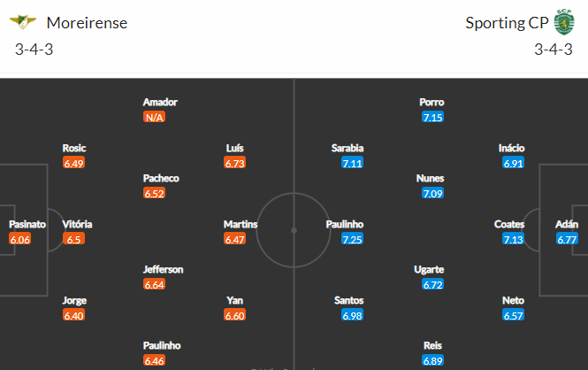Open player Nunes' details
The width and height of the screenshot is (588, 370).
pos(430,178)
